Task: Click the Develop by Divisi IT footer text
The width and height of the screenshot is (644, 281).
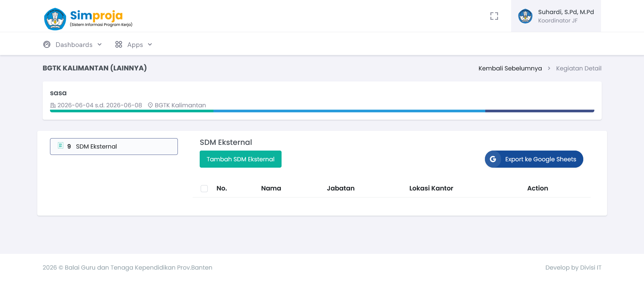Action: 573,268
